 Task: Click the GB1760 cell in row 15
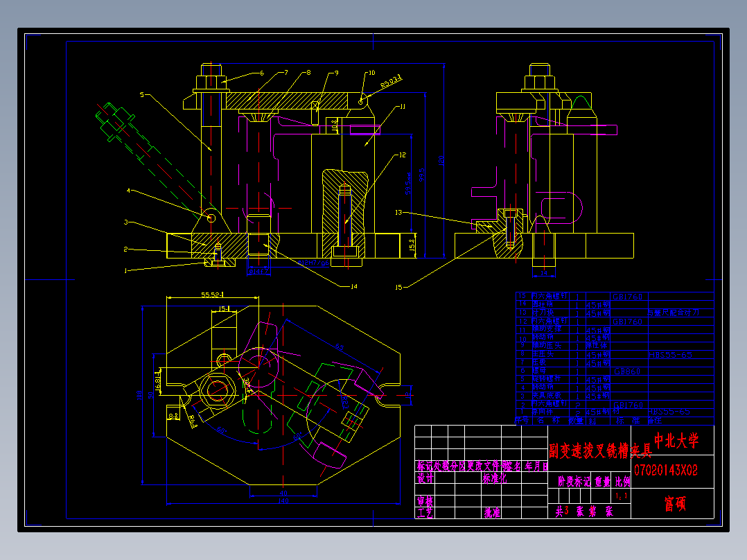(x=627, y=297)
